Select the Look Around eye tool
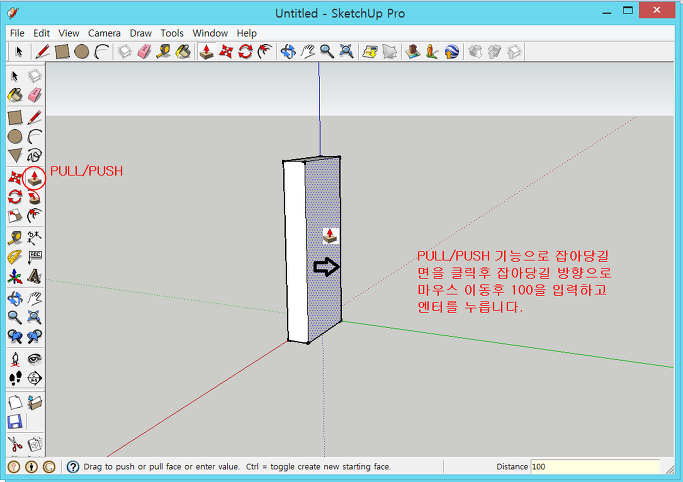Viewport: 683px width, 482px height. click(34, 359)
